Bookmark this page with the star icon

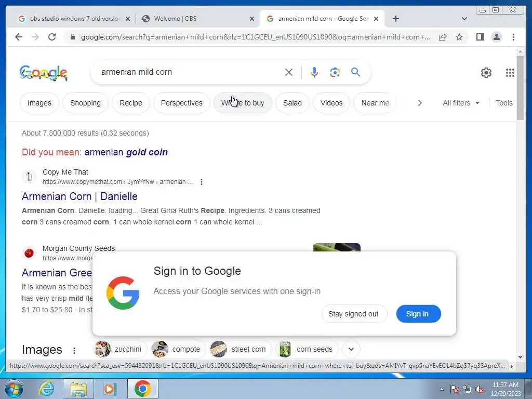(459, 37)
